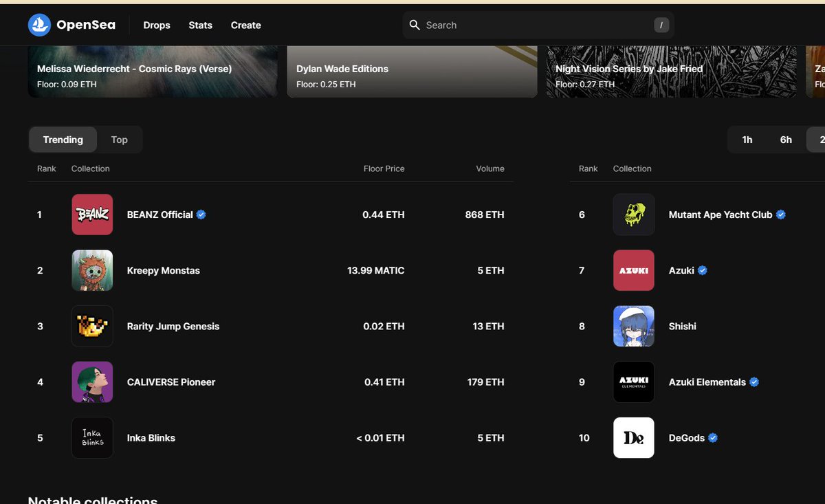Open black Azuki Elementals avatar

click(634, 382)
